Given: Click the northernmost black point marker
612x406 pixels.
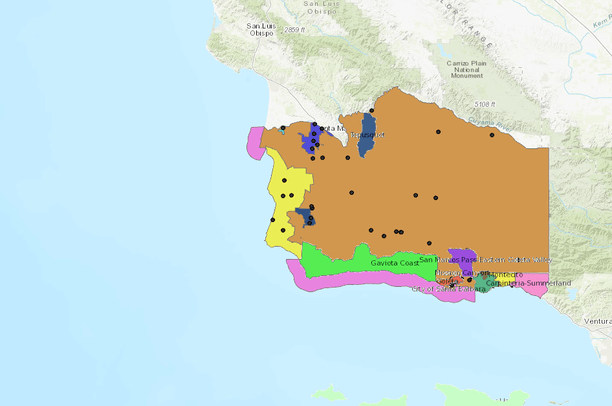Looking at the screenshot, I should tap(371, 110).
